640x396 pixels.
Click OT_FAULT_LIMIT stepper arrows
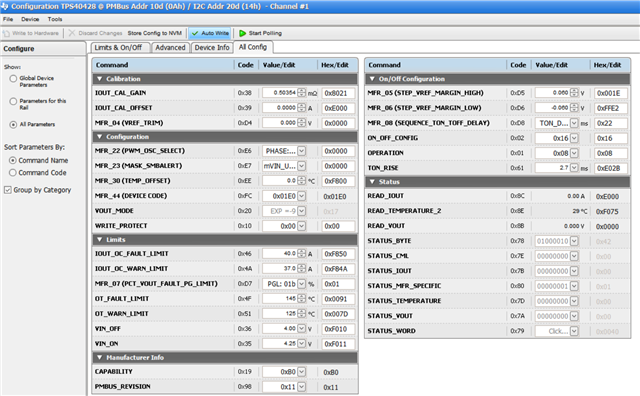[301, 299]
